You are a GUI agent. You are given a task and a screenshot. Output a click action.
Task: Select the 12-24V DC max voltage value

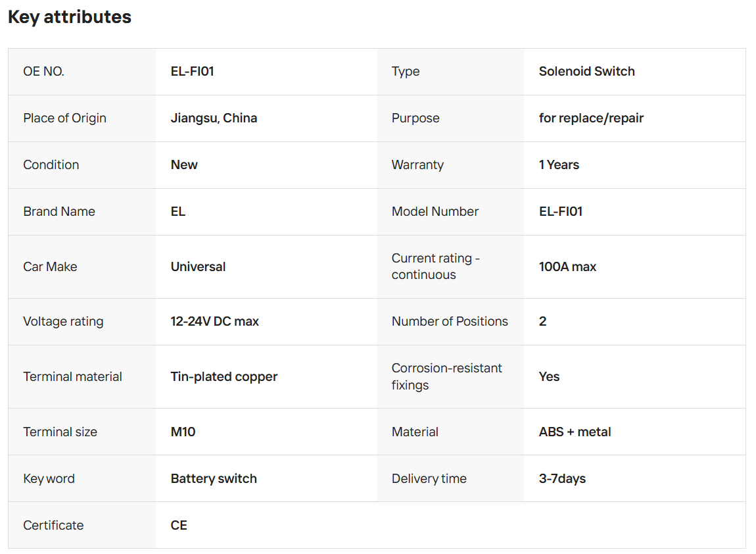pos(214,322)
